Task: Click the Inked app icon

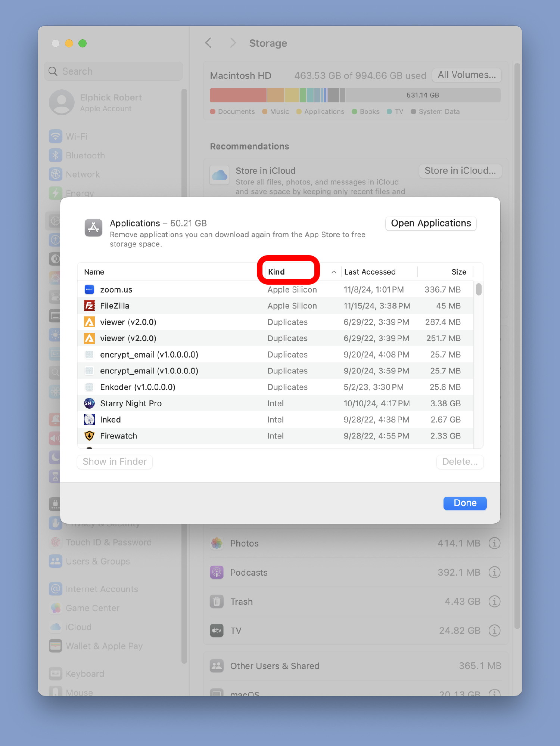Action: click(89, 420)
